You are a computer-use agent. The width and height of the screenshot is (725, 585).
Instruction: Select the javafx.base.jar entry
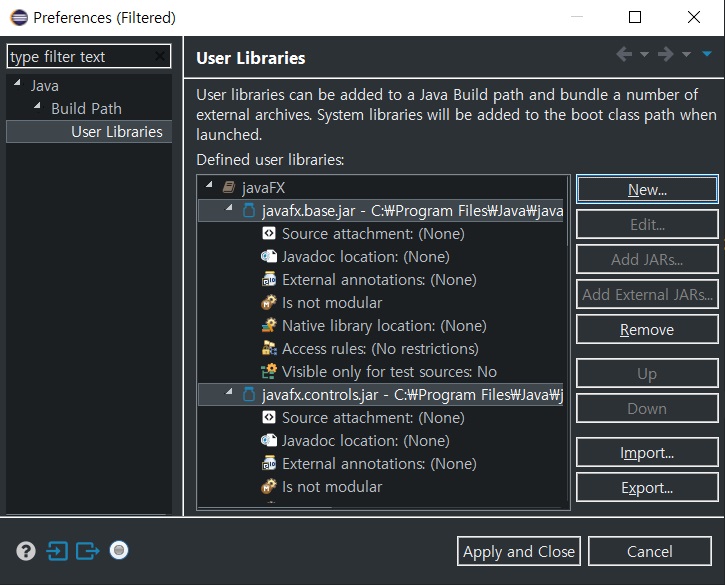381,211
